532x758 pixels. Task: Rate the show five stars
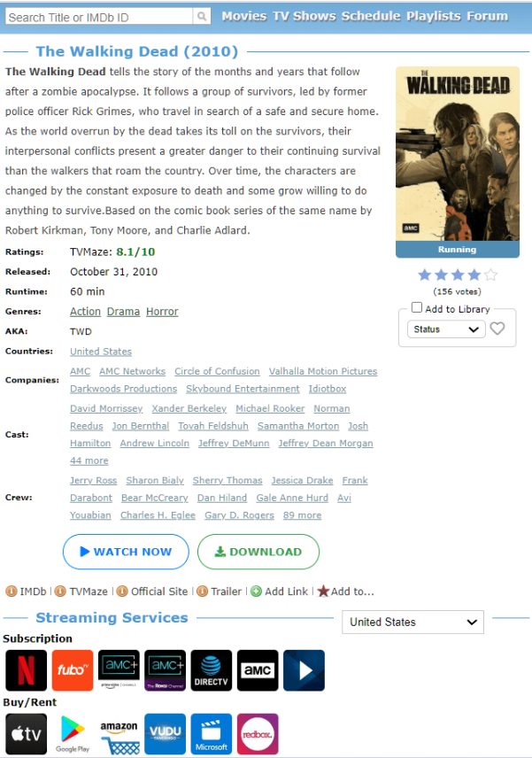point(490,275)
